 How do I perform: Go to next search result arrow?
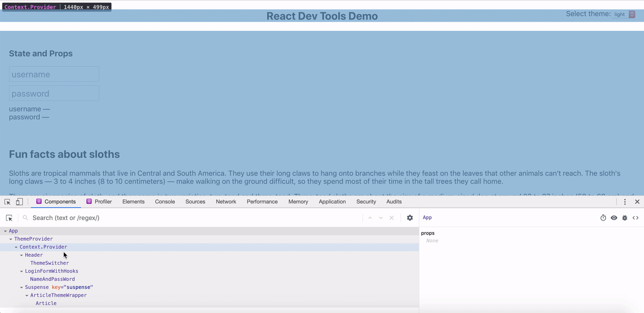click(381, 218)
